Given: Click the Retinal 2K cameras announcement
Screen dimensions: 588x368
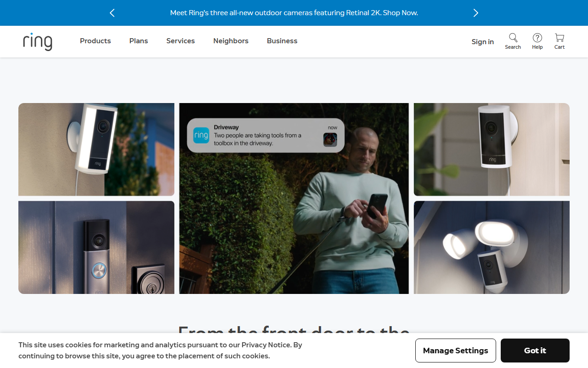Looking at the screenshot, I should (294, 13).
